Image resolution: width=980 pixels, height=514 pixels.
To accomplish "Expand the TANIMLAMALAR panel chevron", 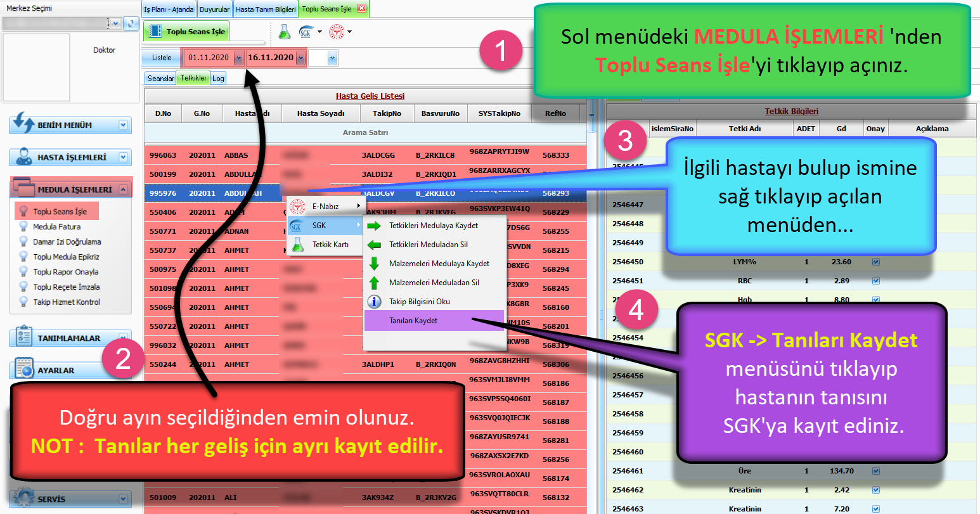I will pyautogui.click(x=123, y=338).
